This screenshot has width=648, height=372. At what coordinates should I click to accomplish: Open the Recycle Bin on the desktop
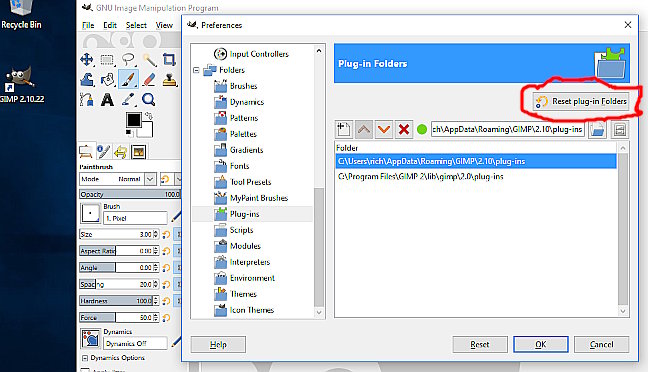click(x=21, y=15)
